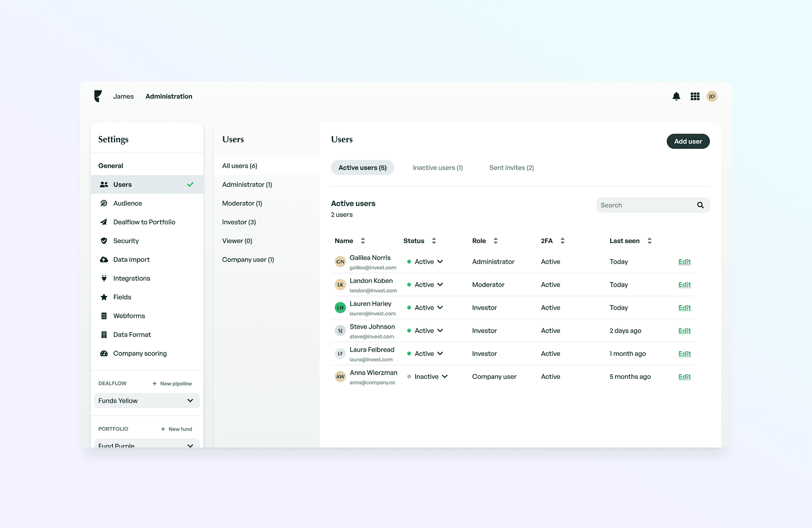Sort table by Last seen column
812x528 pixels.
[x=649, y=241]
